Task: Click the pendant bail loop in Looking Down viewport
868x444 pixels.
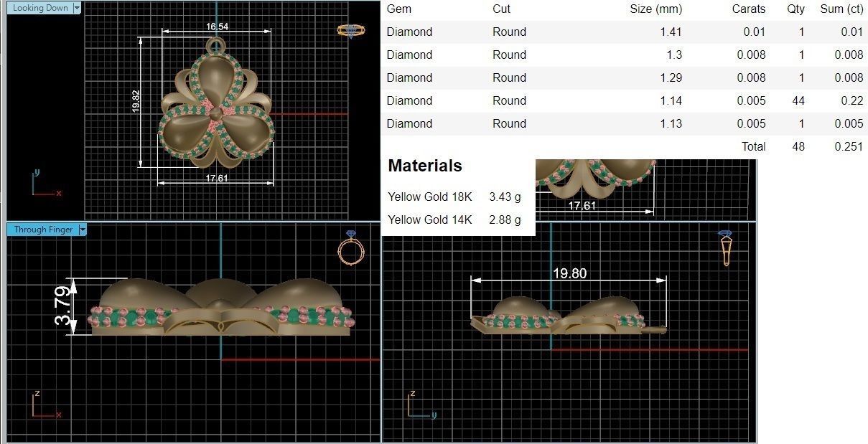Action: (215, 44)
